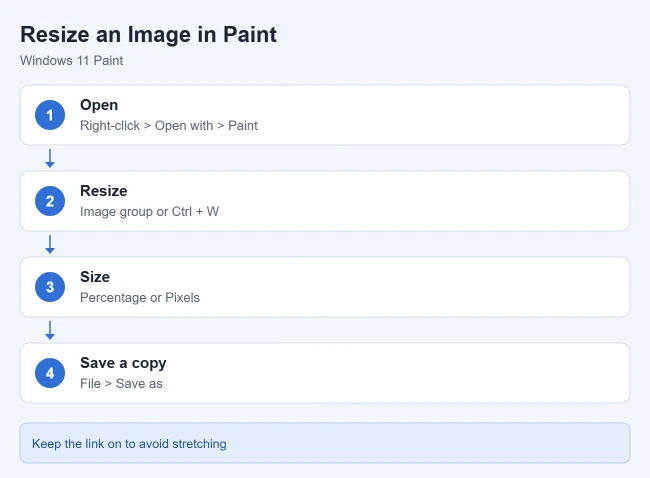
Task: Click the "Percentage or Pixels" description
Action: [x=140, y=298]
